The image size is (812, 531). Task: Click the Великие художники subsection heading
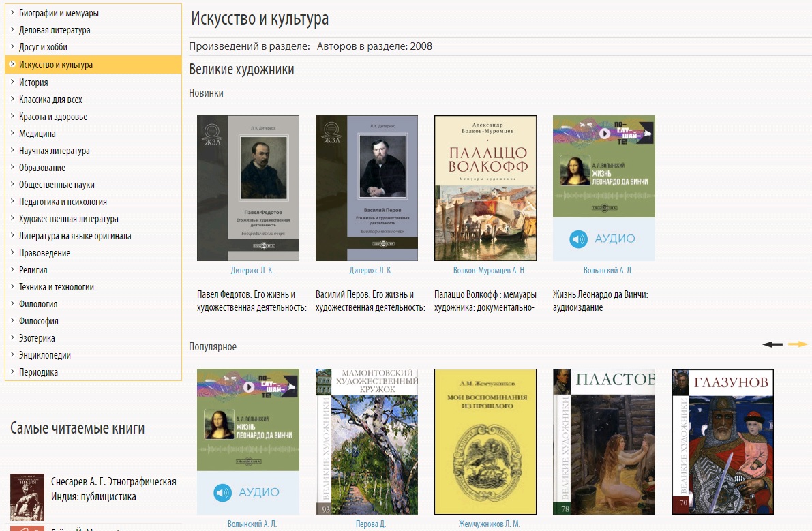tap(241, 70)
